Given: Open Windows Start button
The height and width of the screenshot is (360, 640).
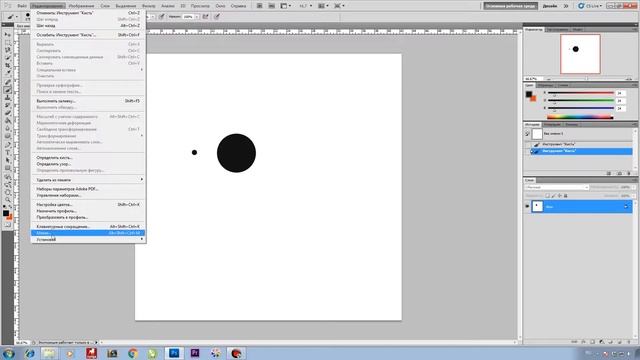Looking at the screenshot, I should click(8, 353).
